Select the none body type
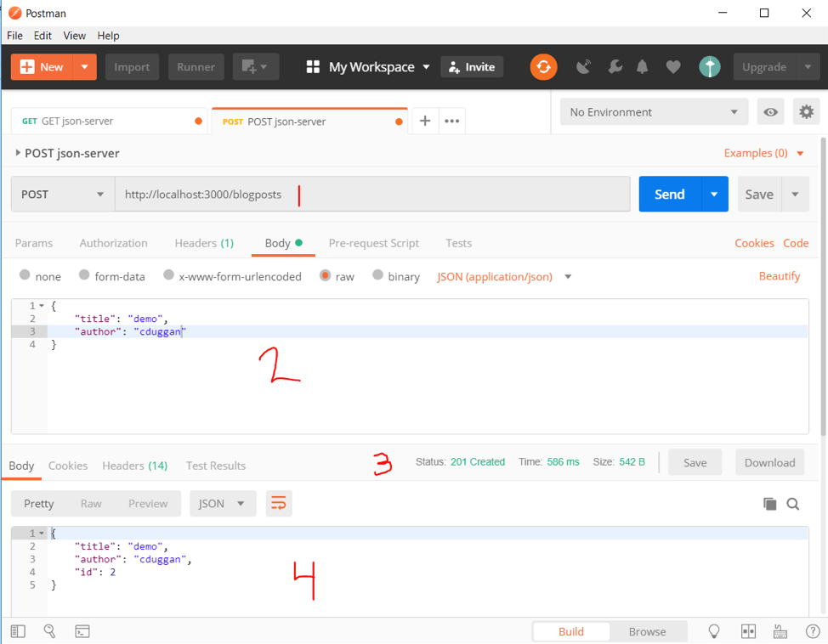 point(25,275)
